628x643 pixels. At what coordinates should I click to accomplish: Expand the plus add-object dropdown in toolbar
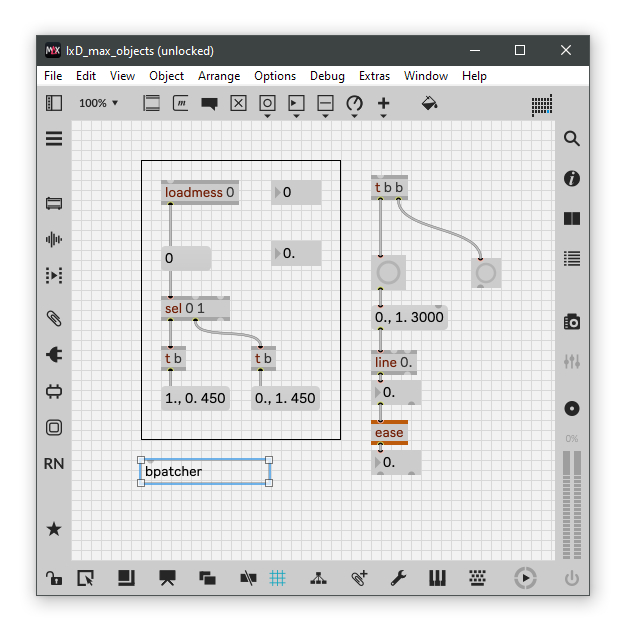point(383,105)
